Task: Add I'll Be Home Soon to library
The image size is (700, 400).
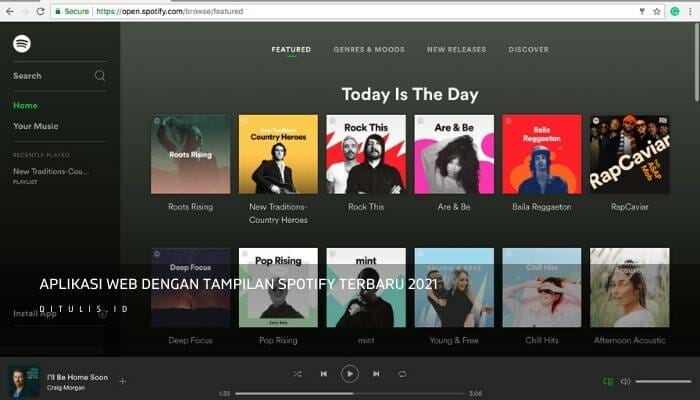Action: point(122,381)
